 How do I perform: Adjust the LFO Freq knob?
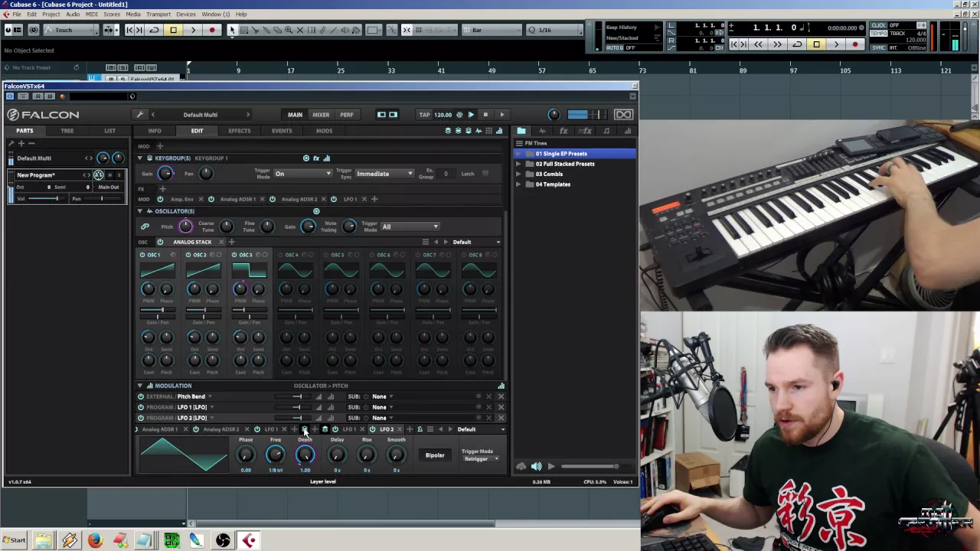click(x=276, y=455)
